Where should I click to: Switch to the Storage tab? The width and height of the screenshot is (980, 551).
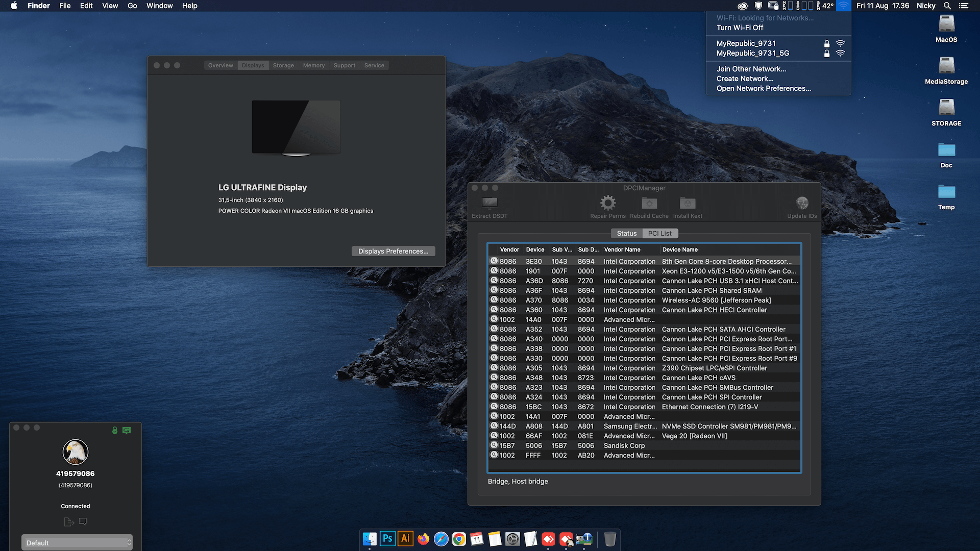283,65
